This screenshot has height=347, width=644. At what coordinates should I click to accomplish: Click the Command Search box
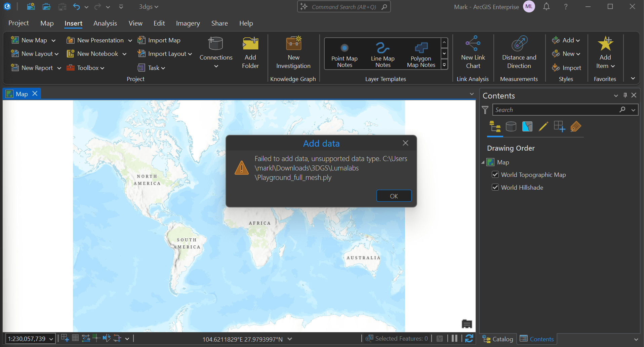click(344, 7)
